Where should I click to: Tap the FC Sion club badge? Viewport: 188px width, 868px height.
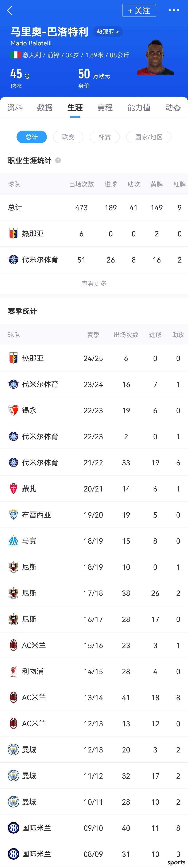click(x=13, y=410)
